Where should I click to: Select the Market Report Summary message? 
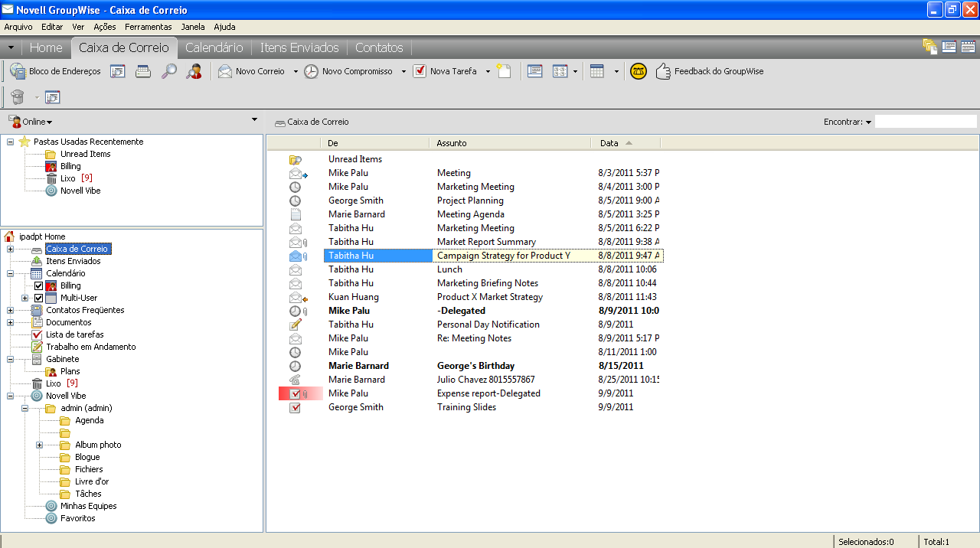pos(486,242)
